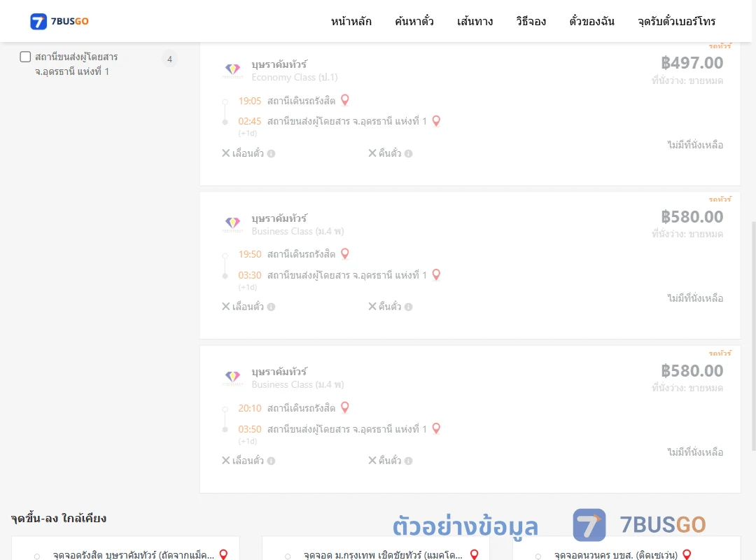
Task: Click info icon beside คืนตั๋ว on 20:10 trip
Action: [x=408, y=461]
